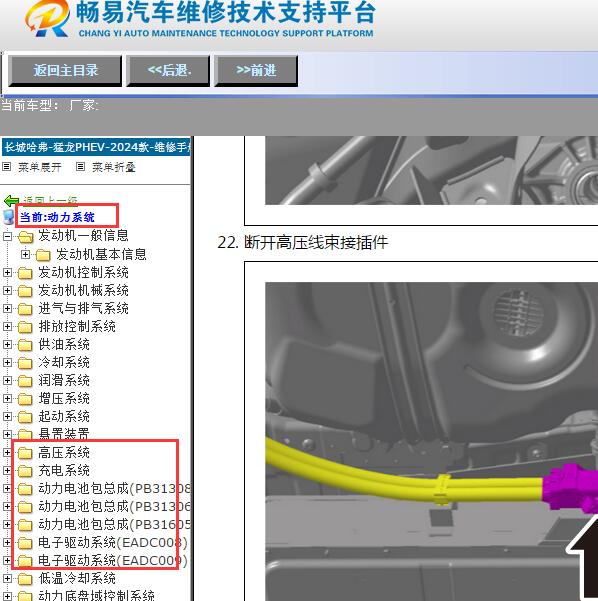Collapse the 发动机一般信息 node
598x601 pixels.
pos(7,236)
